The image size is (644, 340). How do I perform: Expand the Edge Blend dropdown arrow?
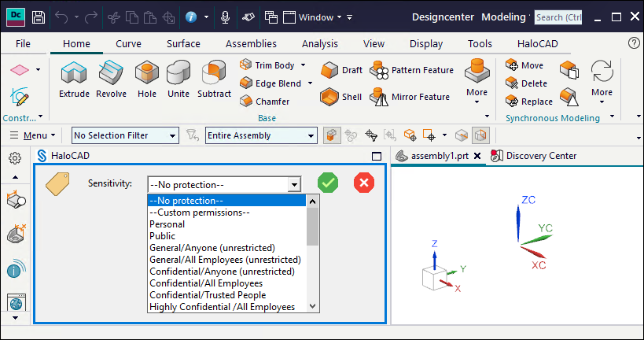(310, 83)
